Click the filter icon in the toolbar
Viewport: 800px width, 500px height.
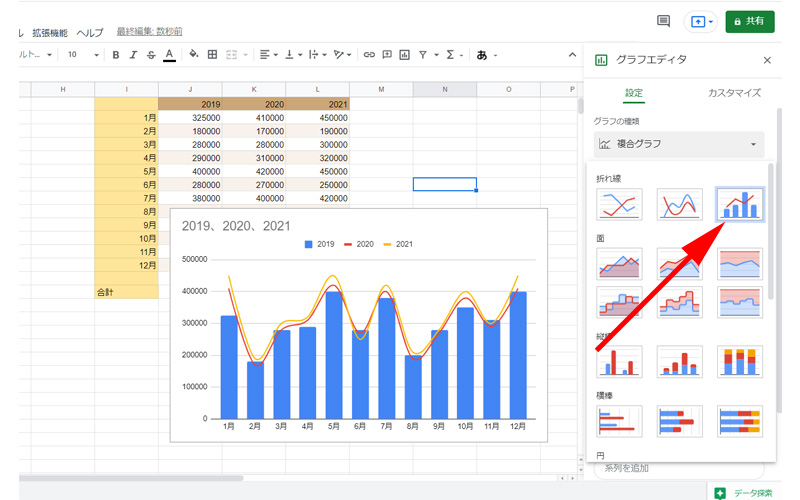(423, 55)
